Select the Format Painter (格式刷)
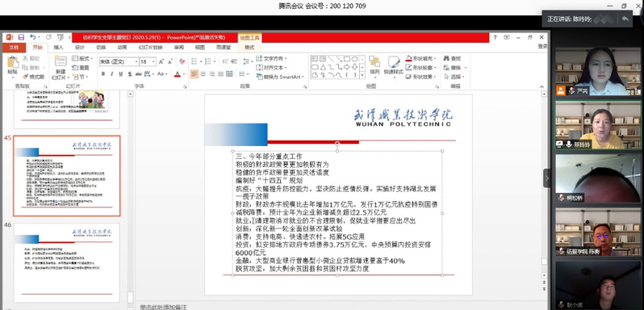 (33, 77)
